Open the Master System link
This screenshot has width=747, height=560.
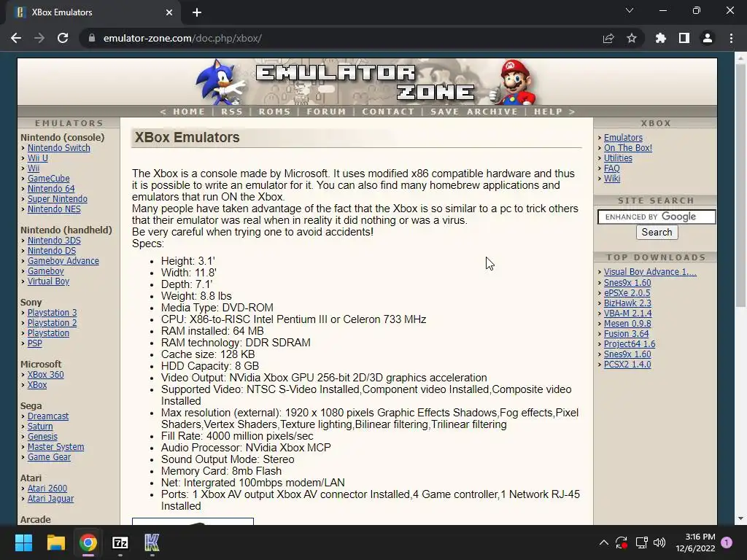[55, 447]
